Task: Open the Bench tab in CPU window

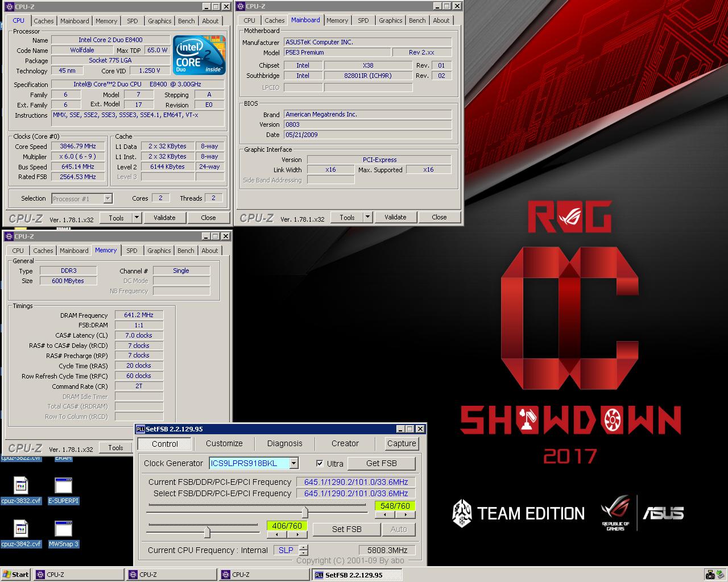Action: pos(186,21)
